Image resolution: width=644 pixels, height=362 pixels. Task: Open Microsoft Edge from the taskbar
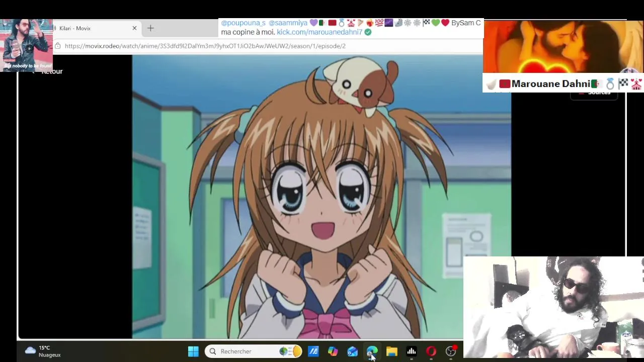coord(372,351)
